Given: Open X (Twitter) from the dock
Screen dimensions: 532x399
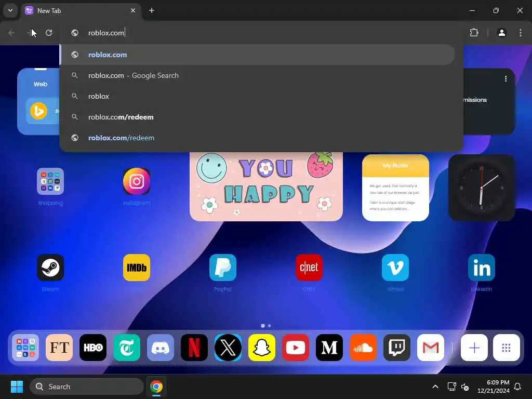Looking at the screenshot, I should pos(228,348).
